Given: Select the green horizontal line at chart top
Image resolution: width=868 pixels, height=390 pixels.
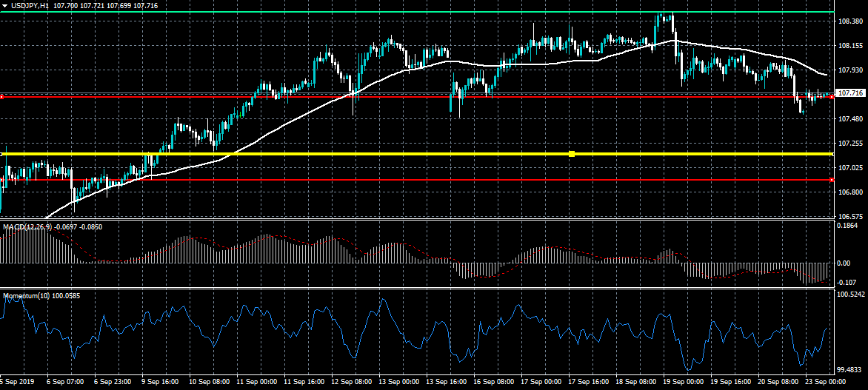Looking at the screenshot, I should coord(415,12).
